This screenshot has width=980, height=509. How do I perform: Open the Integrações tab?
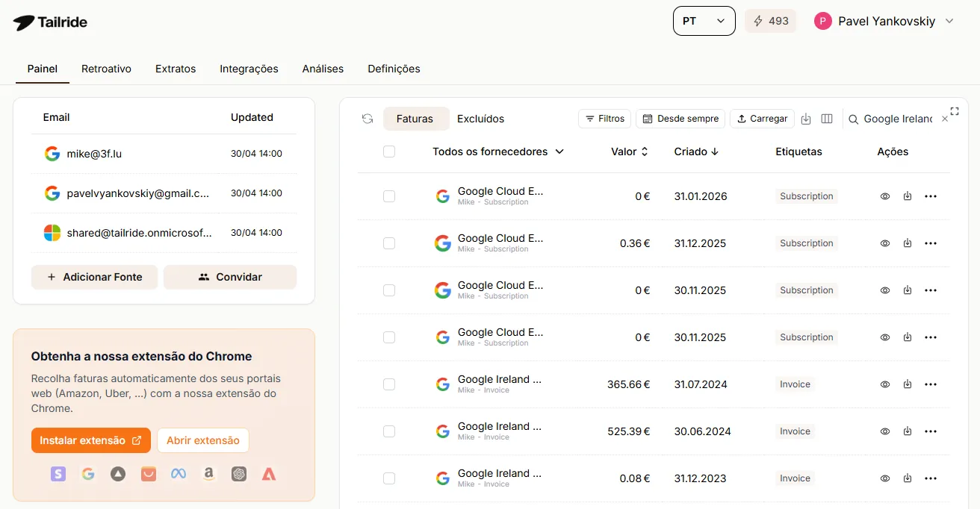tap(249, 69)
